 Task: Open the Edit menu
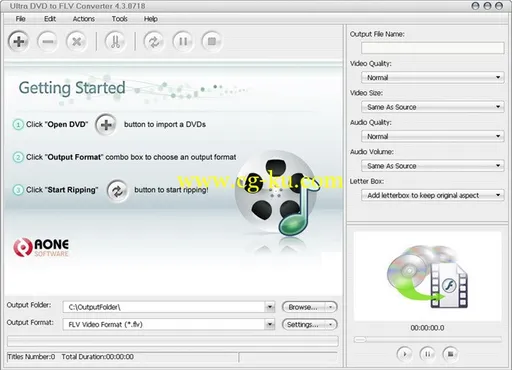click(50, 19)
